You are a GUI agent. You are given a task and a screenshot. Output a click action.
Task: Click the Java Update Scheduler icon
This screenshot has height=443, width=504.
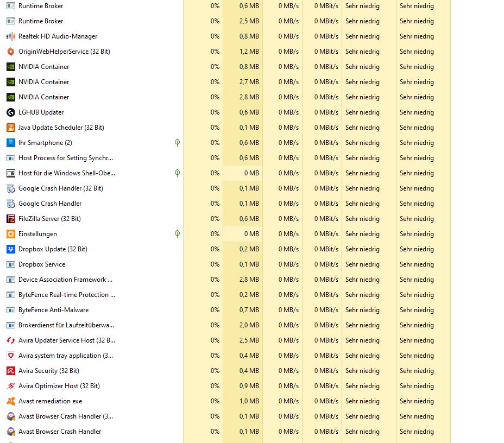11,128
